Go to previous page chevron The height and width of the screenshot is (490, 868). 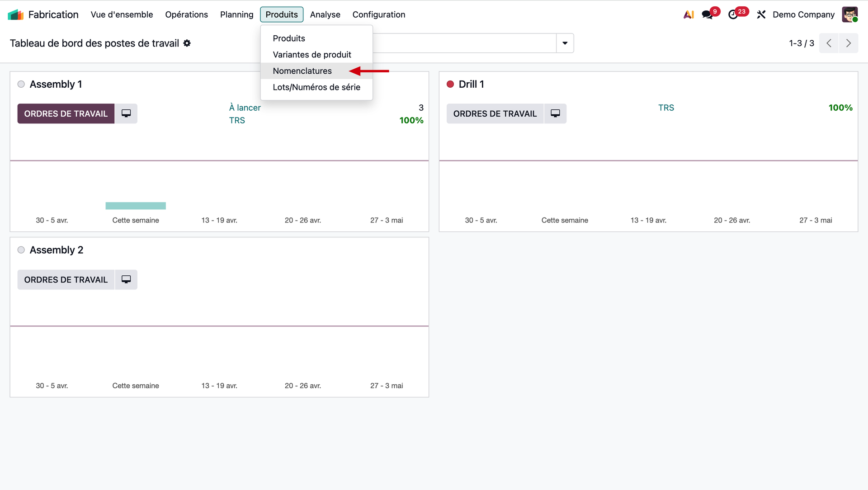(829, 43)
